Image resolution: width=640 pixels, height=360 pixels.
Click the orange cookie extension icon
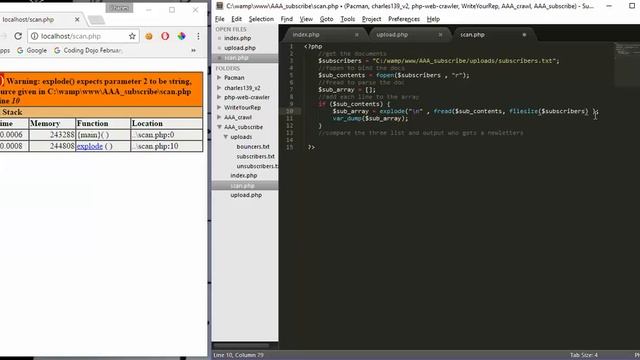pyautogui.click(x=149, y=36)
